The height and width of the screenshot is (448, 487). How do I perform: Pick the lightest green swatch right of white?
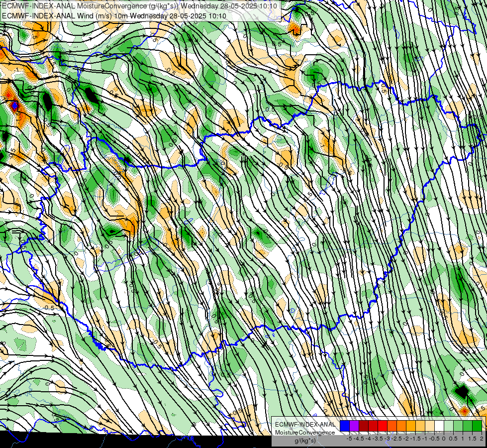click(449, 426)
